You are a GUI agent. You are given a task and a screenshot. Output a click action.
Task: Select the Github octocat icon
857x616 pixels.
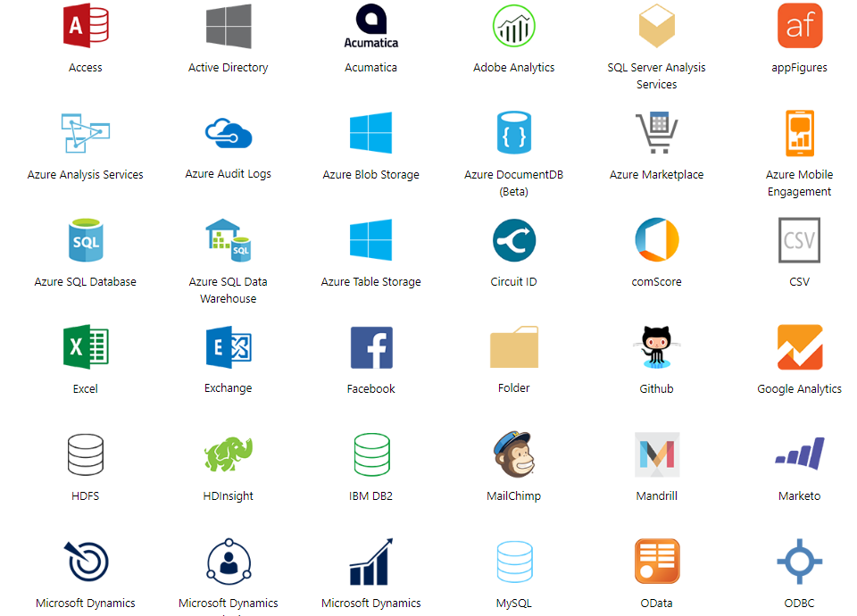pyautogui.click(x=657, y=346)
